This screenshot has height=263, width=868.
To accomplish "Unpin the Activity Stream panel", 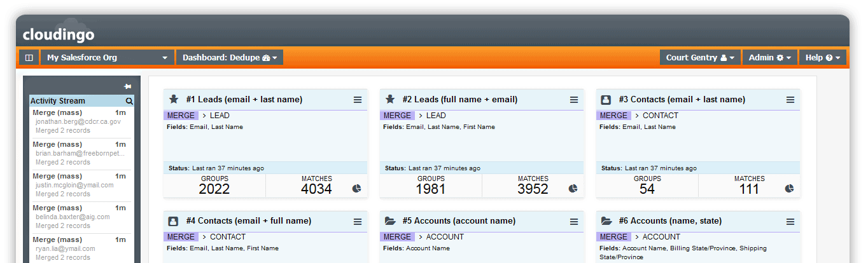I will pos(127,86).
